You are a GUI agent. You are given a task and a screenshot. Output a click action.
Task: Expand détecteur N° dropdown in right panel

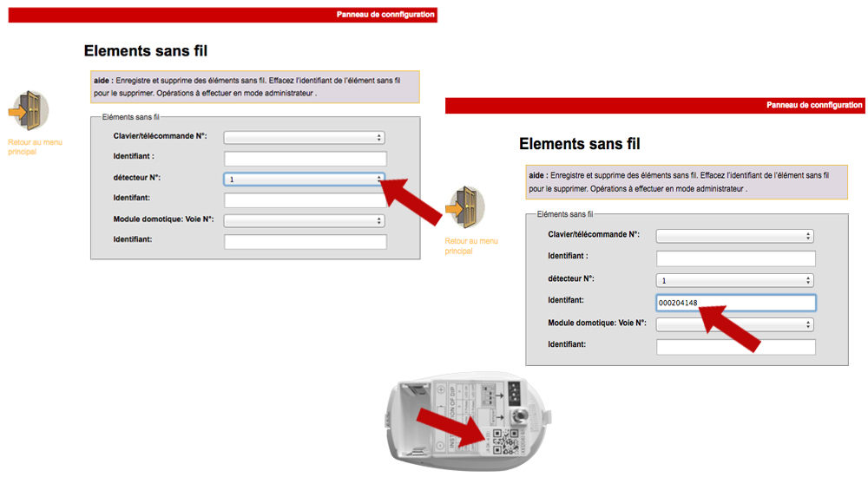pos(734,280)
